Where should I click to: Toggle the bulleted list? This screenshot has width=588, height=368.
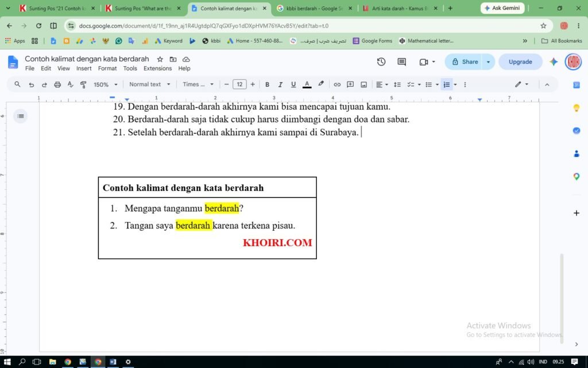(x=428, y=85)
